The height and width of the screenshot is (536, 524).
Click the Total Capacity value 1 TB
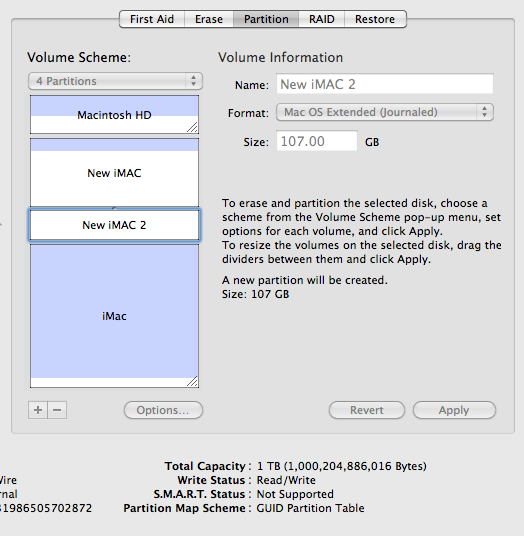341,466
